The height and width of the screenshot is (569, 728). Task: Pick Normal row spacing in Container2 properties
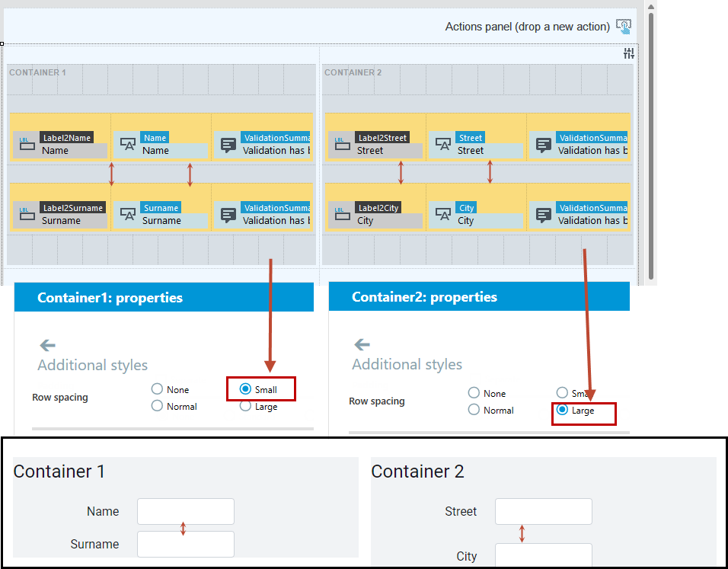point(474,410)
